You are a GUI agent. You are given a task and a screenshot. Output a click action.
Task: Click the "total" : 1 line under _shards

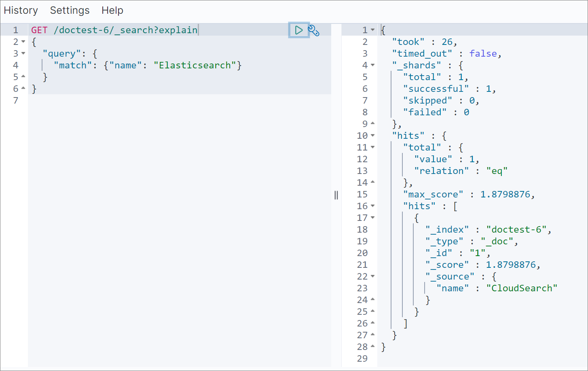[436, 77]
